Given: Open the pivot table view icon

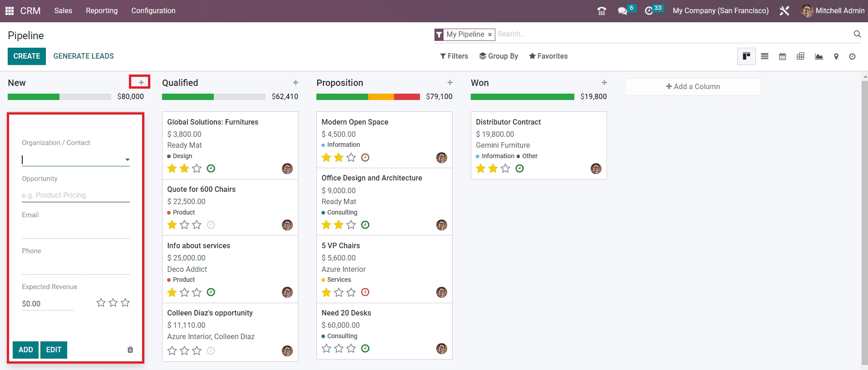Looking at the screenshot, I should (x=800, y=56).
